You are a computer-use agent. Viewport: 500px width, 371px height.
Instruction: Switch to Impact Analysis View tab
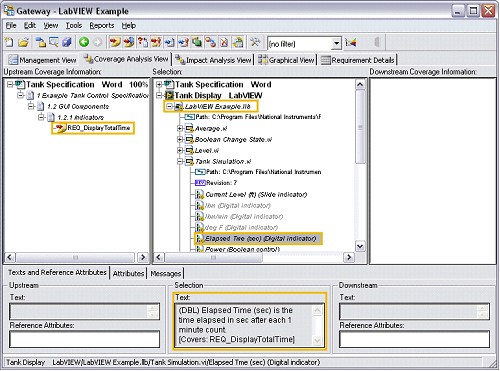[x=213, y=60]
